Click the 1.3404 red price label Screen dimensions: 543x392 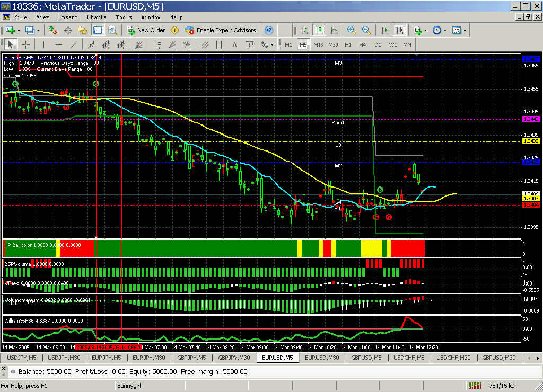tap(531, 205)
